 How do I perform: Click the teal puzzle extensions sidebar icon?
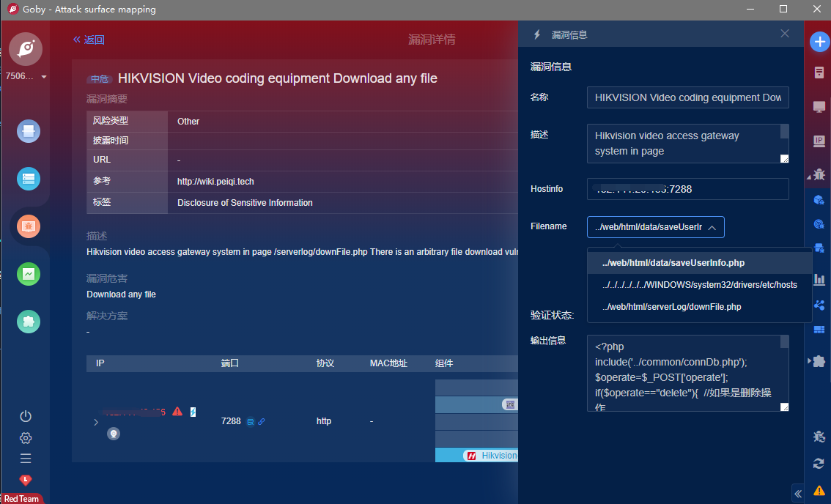(x=29, y=322)
